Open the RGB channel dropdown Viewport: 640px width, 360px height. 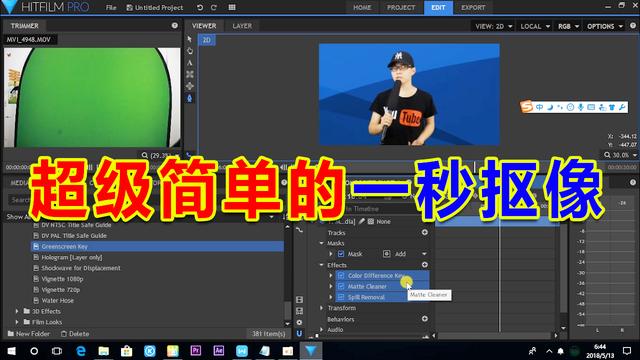(x=568, y=26)
